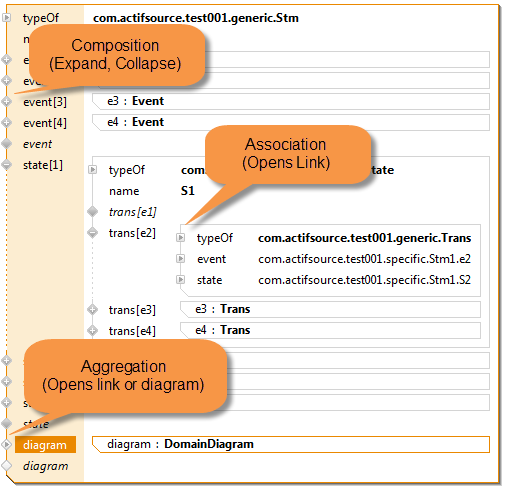
Task: Open the aggregation arrow beside highlighted diagram
Action: point(6,444)
